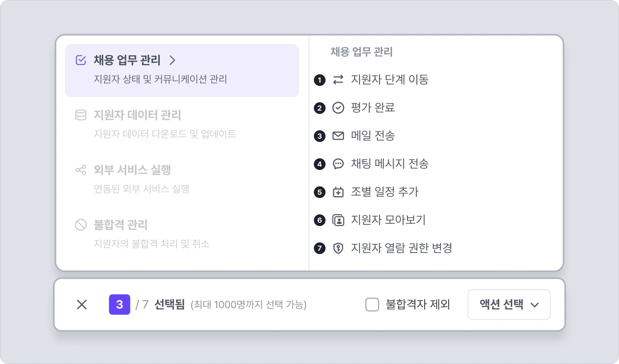Click the shield key icon for 열람 권한 변경
The image size is (619, 364).
click(x=338, y=248)
